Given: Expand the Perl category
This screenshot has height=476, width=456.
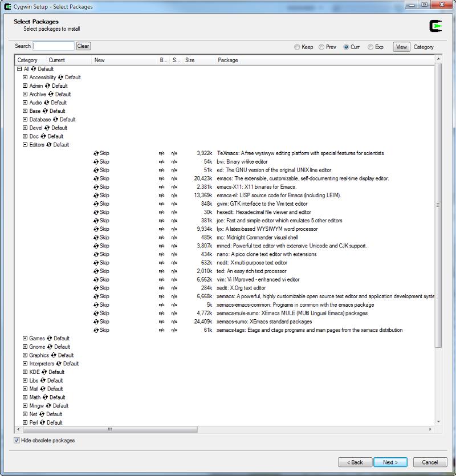Looking at the screenshot, I should (x=25, y=422).
